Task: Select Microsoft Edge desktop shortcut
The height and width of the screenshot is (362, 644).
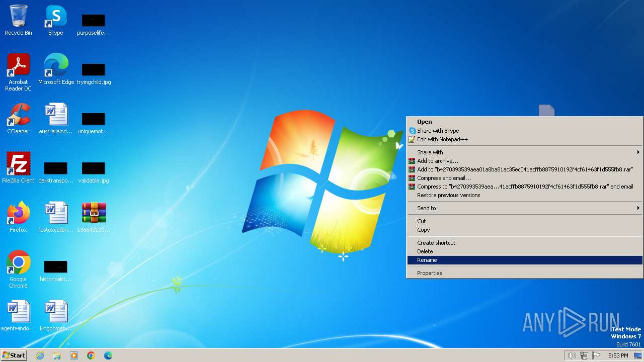Action: [x=56, y=69]
